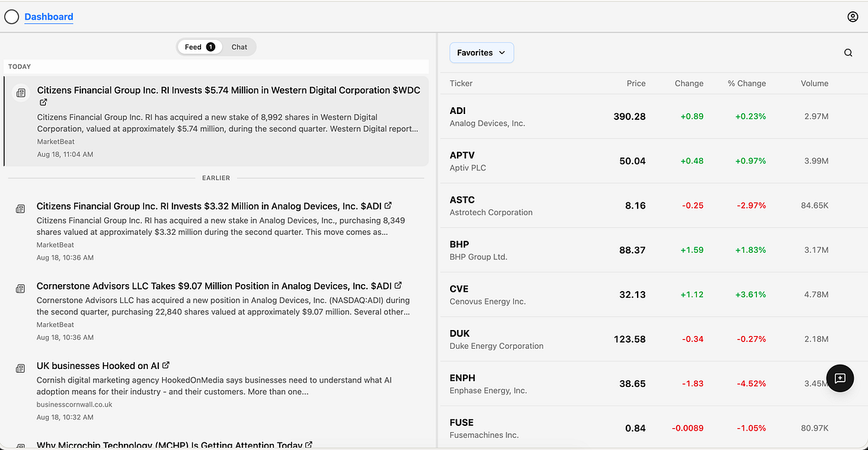
Task: Click Aug 18, 11:04 AM timestamp
Action: [x=65, y=154]
